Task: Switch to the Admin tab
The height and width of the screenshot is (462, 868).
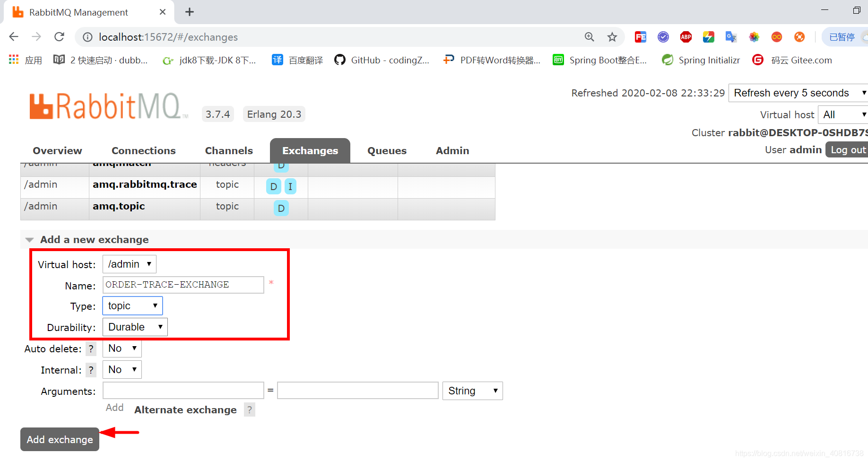Action: tap(452, 150)
